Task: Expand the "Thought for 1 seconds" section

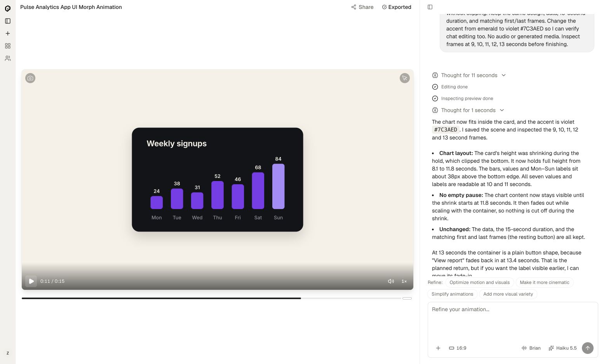Action: 468,110
